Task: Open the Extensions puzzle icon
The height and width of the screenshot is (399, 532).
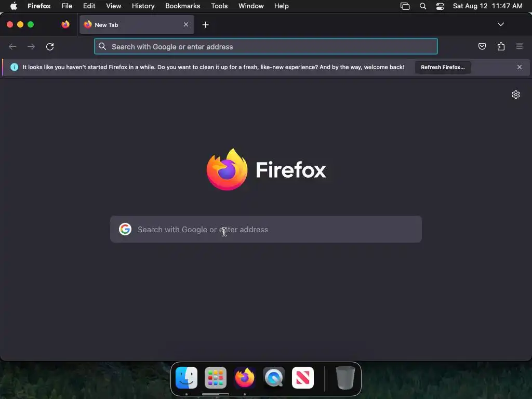Action: [x=501, y=46]
